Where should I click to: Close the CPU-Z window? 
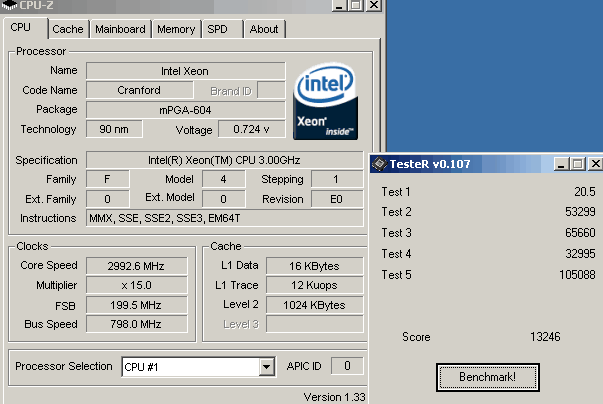(x=373, y=5)
